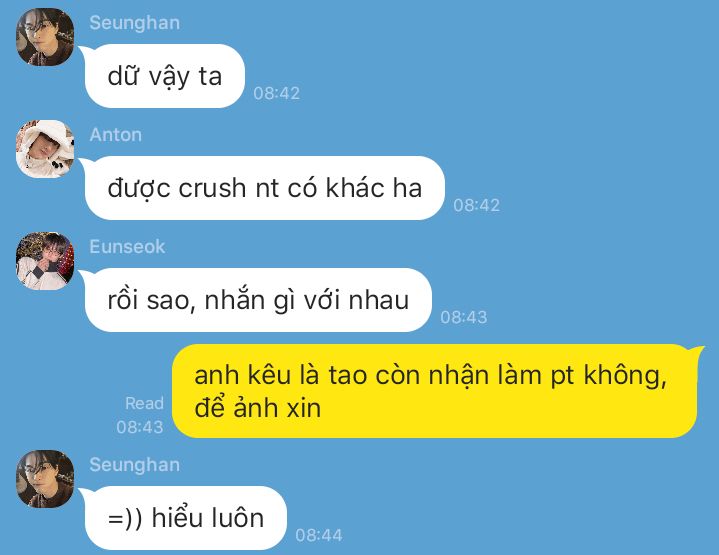Viewport: 719px width, 555px height.
Task: Tap the 08:44 timestamp after last message
Action: [319, 535]
